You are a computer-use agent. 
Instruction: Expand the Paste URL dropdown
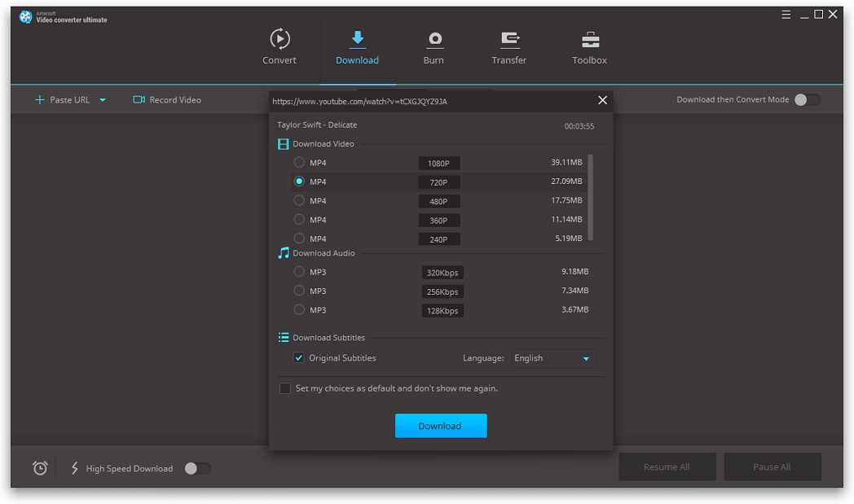(103, 99)
